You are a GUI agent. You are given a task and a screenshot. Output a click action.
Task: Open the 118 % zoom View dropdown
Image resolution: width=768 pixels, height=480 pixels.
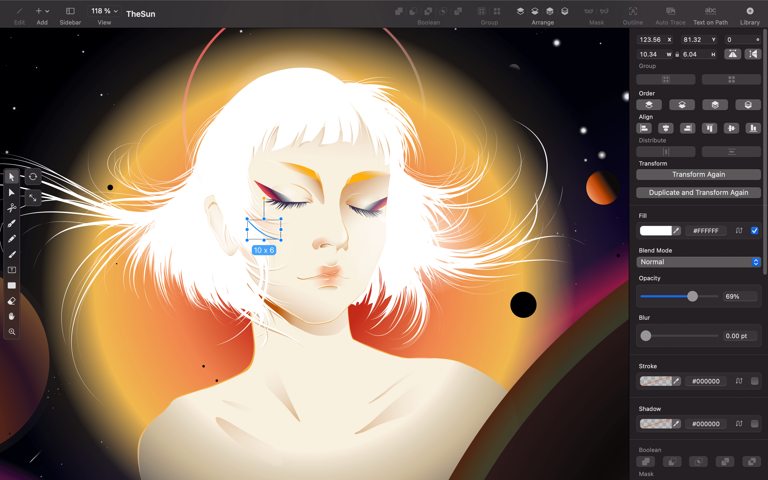tap(104, 11)
